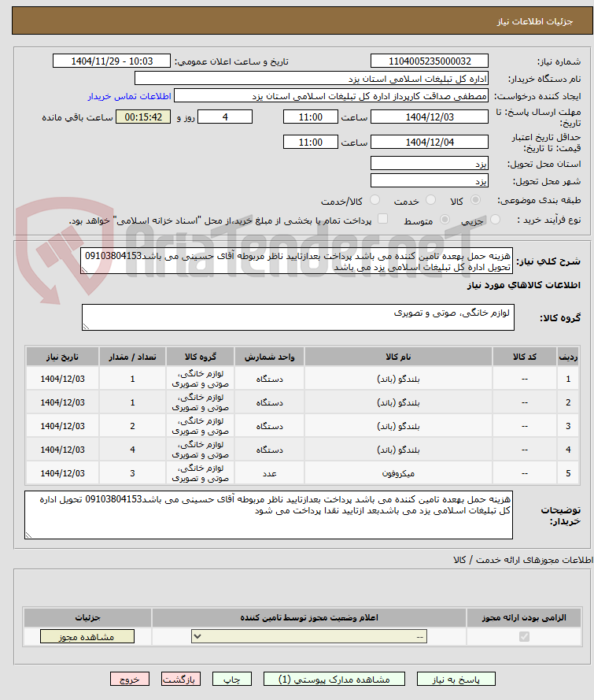Viewport: 594px width, 700px height.
Task: Click بلندگو (باند) in row 2
Action: click(x=398, y=402)
